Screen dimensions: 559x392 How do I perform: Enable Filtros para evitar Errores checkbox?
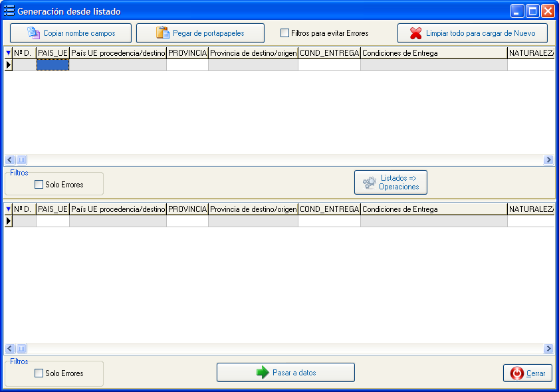tap(284, 33)
